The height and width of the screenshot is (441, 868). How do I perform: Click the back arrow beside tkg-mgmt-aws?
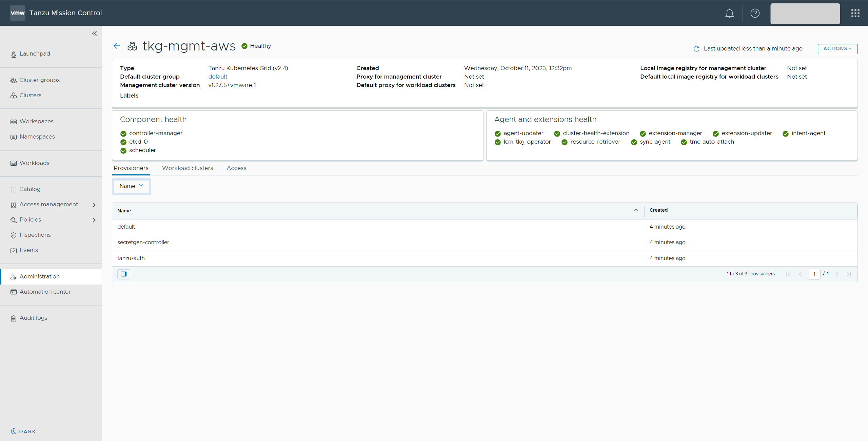pyautogui.click(x=117, y=46)
